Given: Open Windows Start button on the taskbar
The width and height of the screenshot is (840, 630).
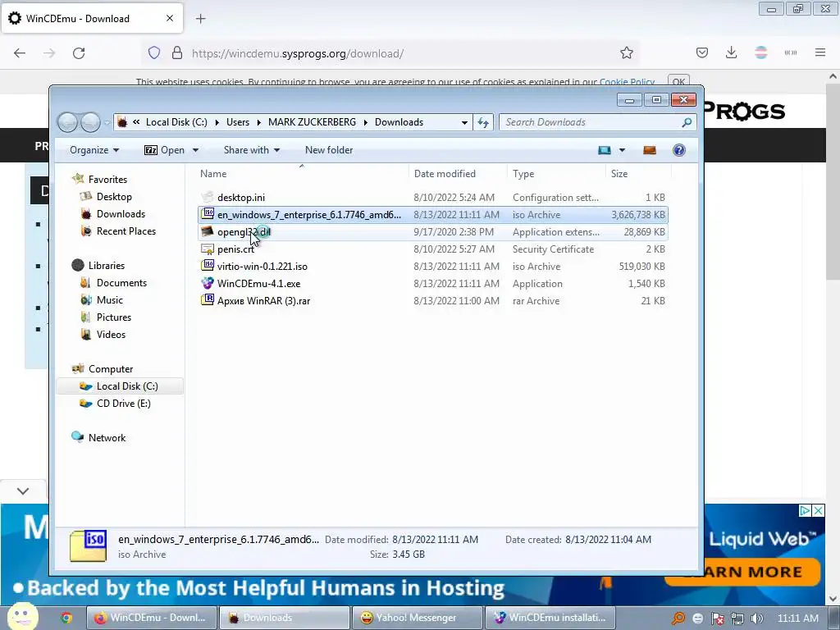Looking at the screenshot, I should [x=22, y=617].
